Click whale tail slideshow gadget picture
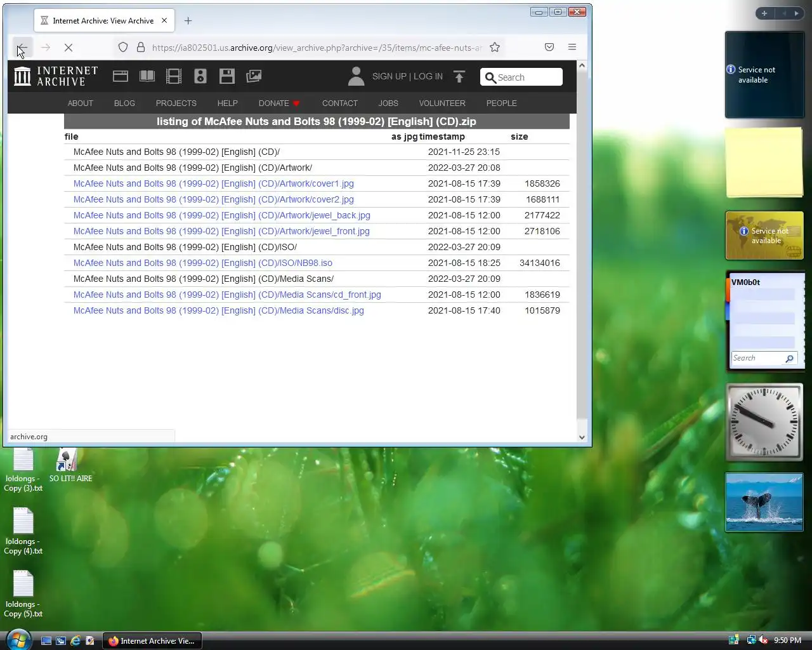The height and width of the screenshot is (650, 812). (764, 502)
